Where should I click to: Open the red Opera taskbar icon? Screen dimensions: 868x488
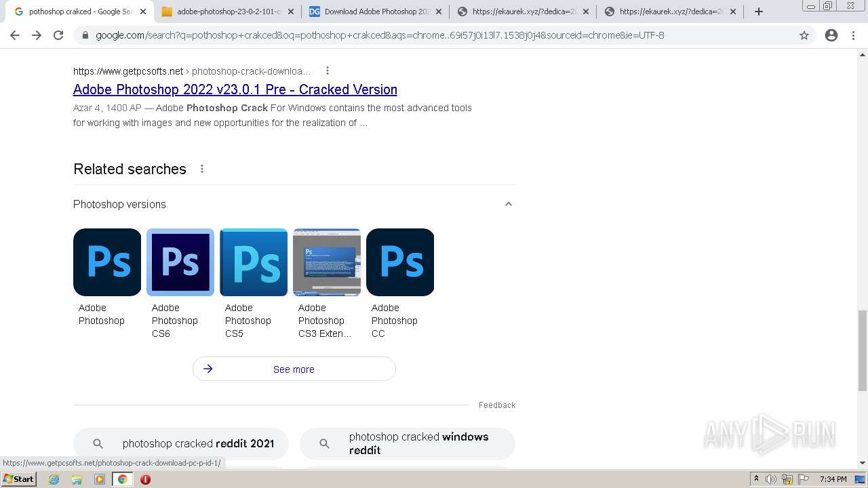(x=145, y=479)
